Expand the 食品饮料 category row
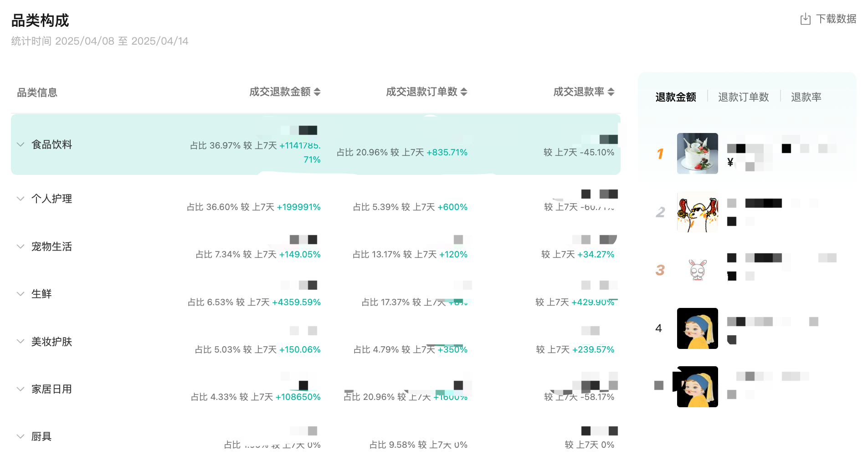868x471 pixels. pos(21,145)
